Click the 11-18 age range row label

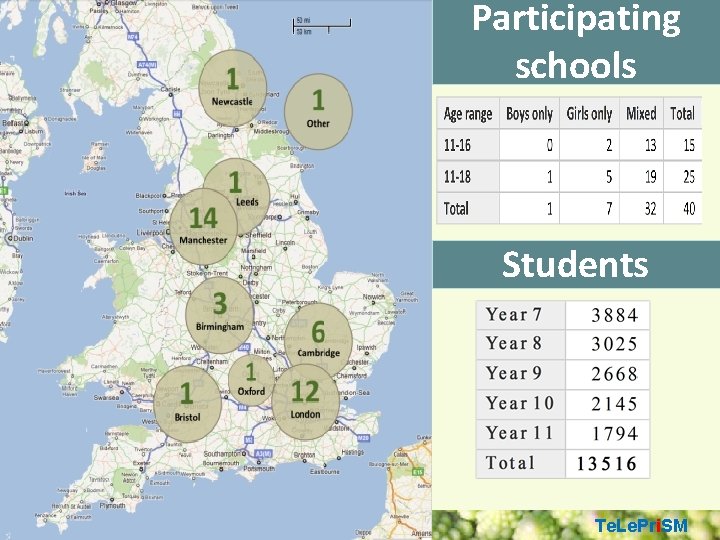coord(468,176)
